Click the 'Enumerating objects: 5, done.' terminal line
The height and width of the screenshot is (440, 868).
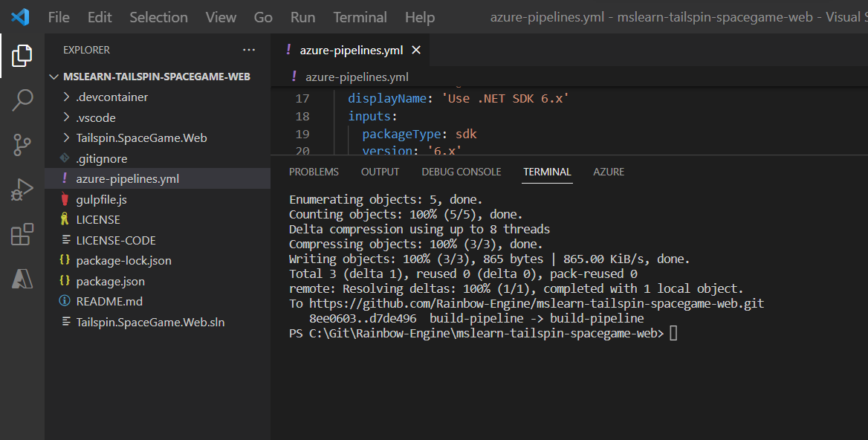coord(386,199)
